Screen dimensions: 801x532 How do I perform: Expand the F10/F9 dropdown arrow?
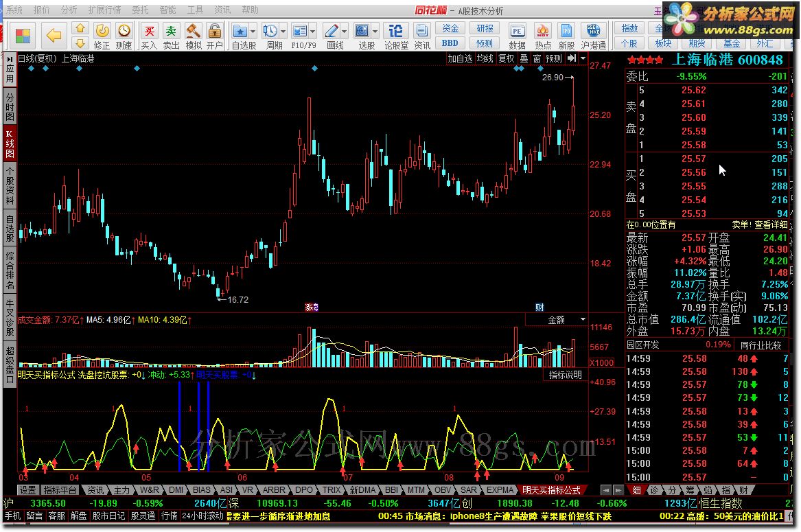[312, 32]
